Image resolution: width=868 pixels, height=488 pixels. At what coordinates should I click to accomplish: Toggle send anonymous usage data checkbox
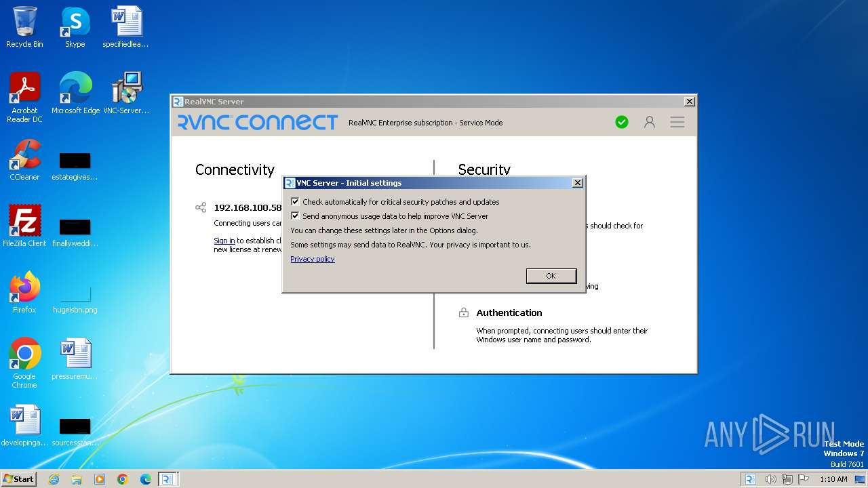click(x=295, y=216)
